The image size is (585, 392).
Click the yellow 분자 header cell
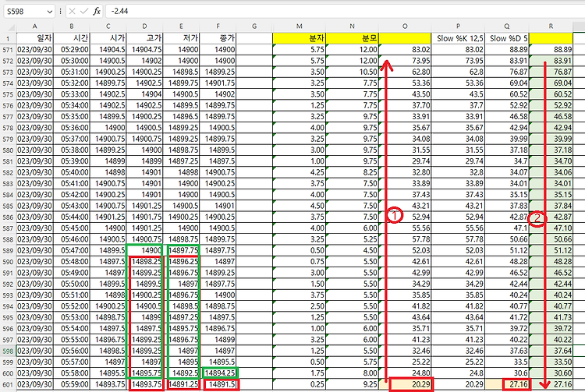tap(300, 38)
